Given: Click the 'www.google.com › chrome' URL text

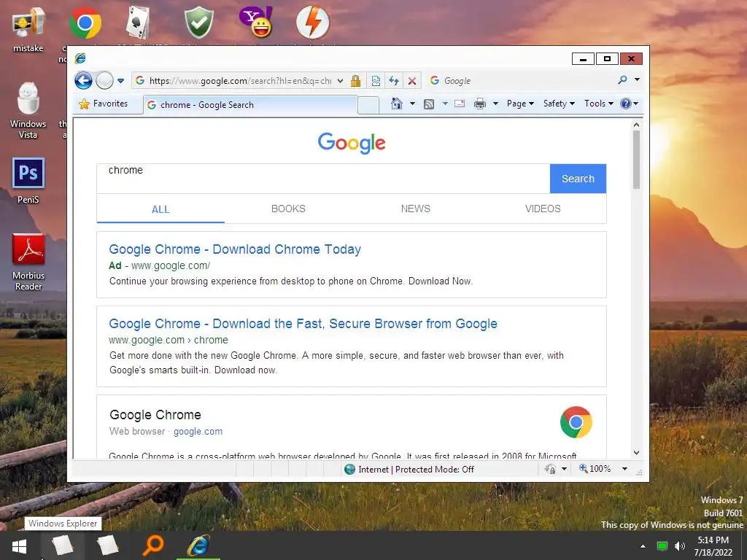Looking at the screenshot, I should click(169, 340).
